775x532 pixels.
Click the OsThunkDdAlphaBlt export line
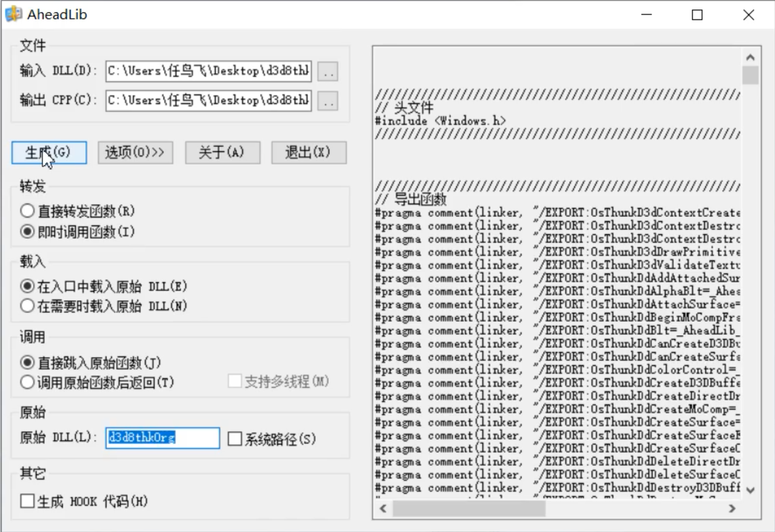point(557,291)
